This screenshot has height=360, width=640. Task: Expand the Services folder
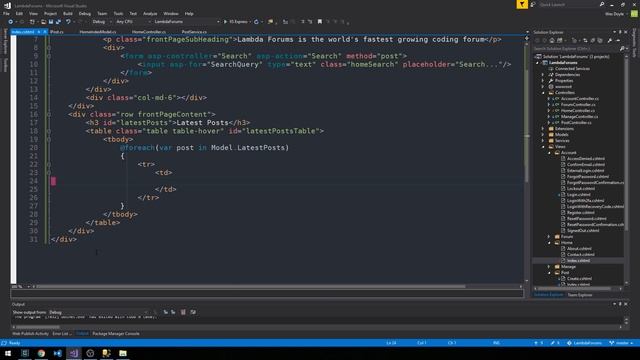coord(543,140)
